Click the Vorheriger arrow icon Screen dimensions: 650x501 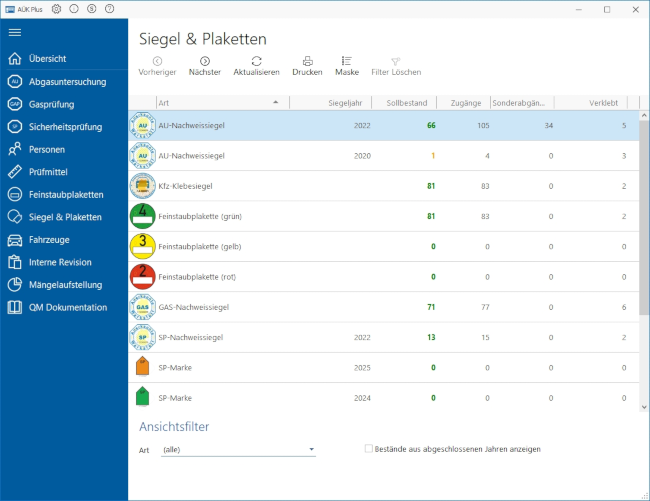tap(157, 61)
